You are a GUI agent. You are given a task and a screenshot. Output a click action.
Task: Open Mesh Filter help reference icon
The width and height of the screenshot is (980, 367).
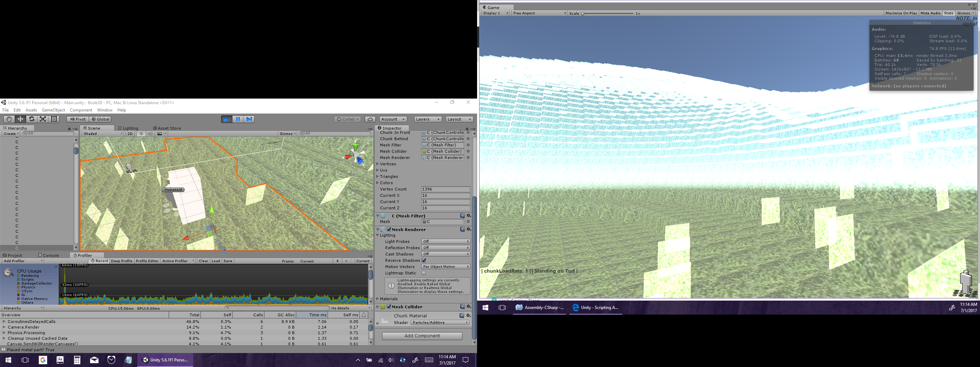pyautogui.click(x=462, y=216)
